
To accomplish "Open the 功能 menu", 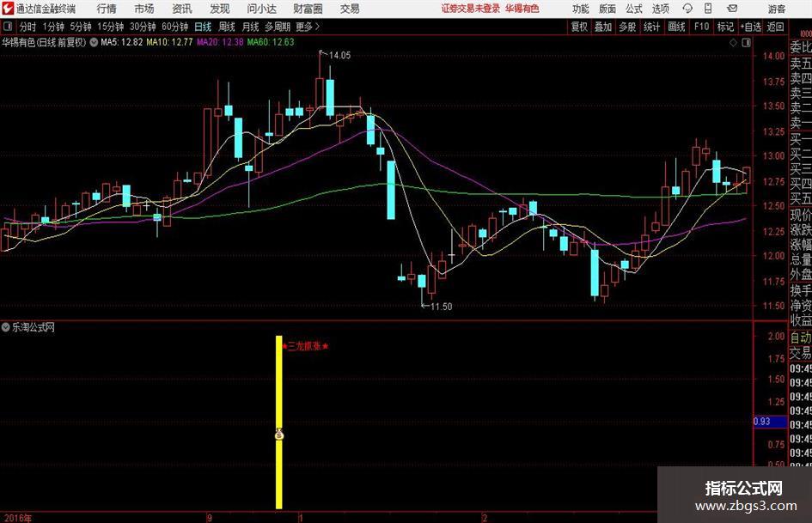I will (581, 9).
